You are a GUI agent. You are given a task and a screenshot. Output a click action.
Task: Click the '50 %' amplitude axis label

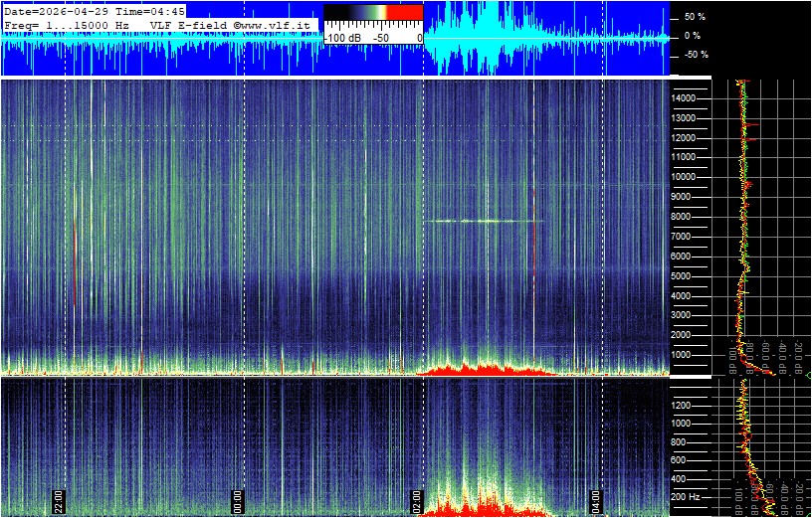pos(695,17)
